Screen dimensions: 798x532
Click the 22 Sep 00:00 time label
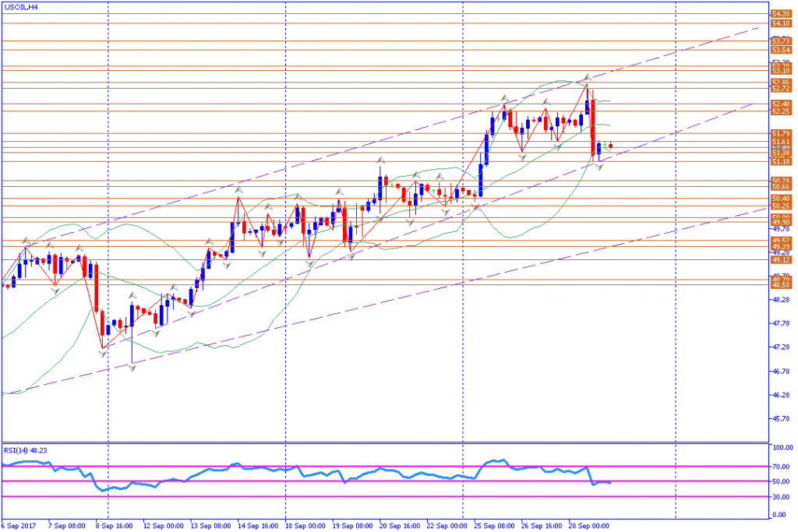[447, 526]
